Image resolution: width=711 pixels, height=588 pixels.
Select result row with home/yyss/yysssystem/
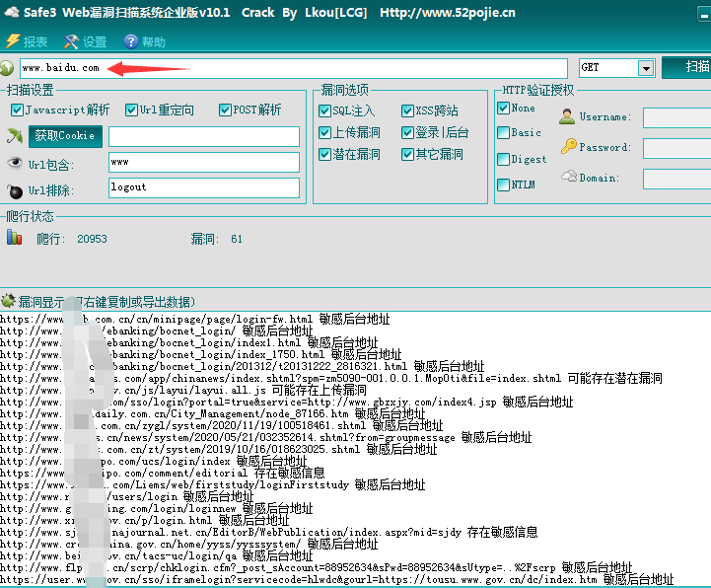(189, 544)
